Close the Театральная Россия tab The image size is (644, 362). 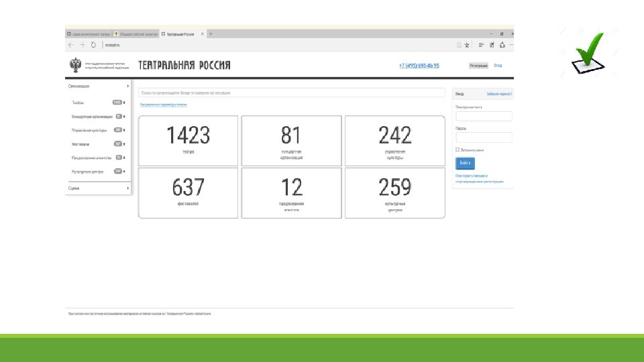click(x=202, y=34)
